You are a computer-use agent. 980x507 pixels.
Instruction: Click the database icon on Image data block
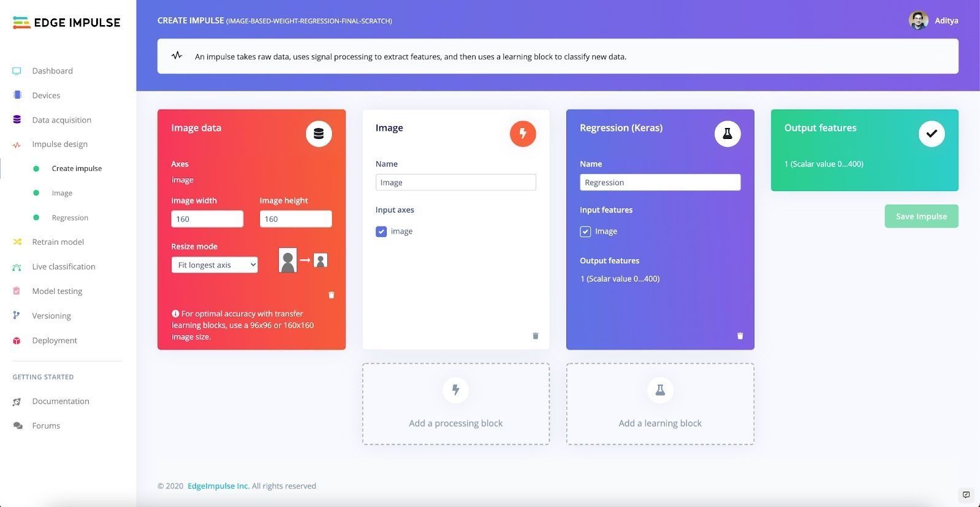319,133
